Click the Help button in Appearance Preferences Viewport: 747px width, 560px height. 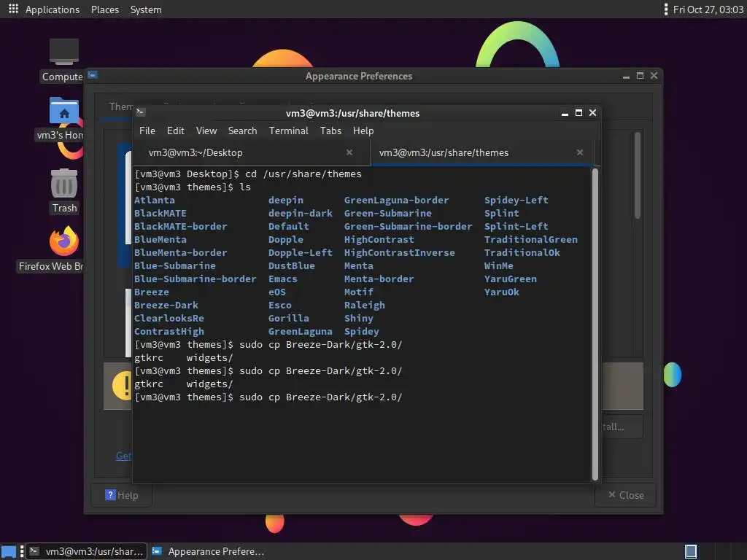122,495
